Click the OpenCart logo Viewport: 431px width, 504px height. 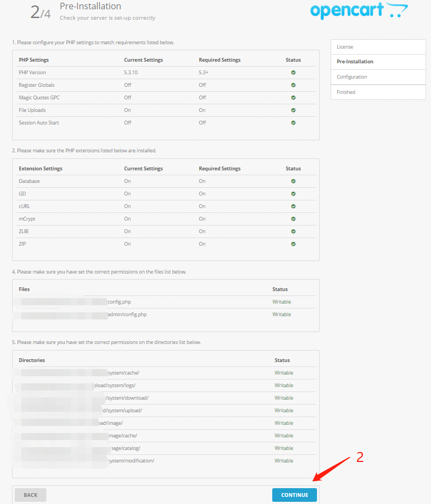tap(359, 10)
